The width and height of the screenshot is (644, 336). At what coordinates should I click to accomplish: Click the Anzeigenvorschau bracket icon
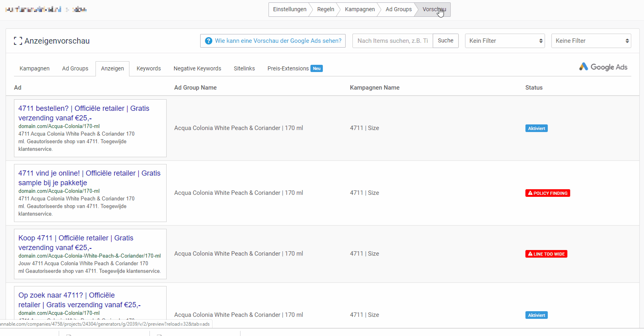pyautogui.click(x=18, y=41)
